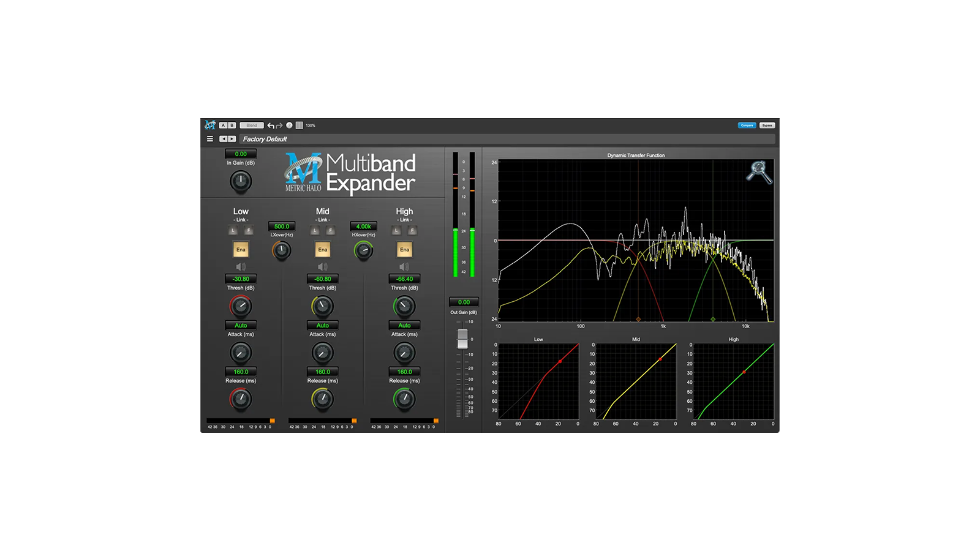Toggle the High band Ena button

(x=404, y=250)
